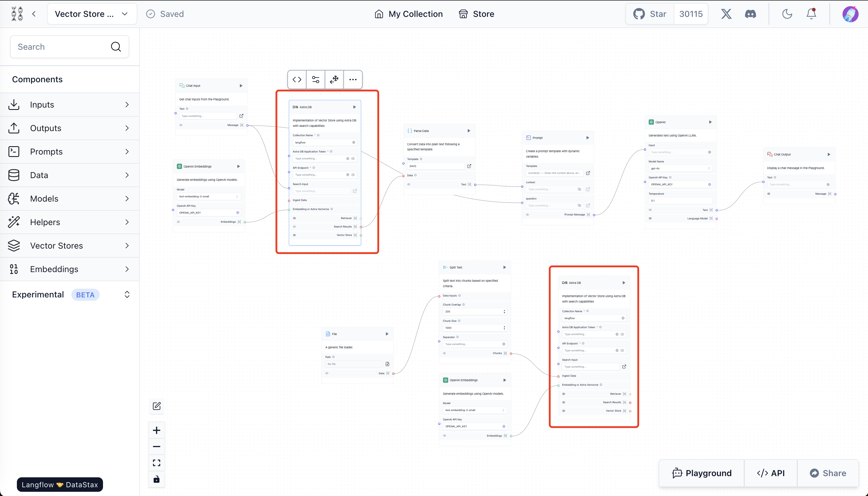The height and width of the screenshot is (496, 868).
Task: Click the API button
Action: click(771, 473)
